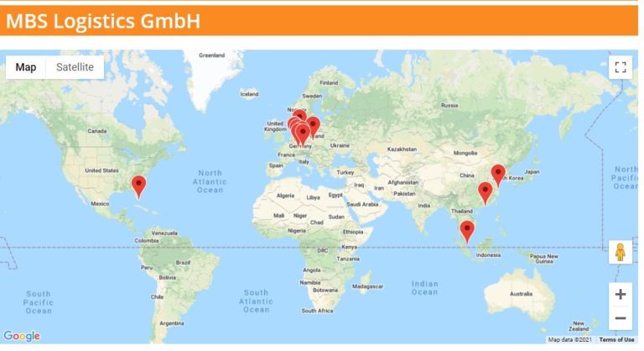Click the Brazil label on the map

click(x=183, y=263)
